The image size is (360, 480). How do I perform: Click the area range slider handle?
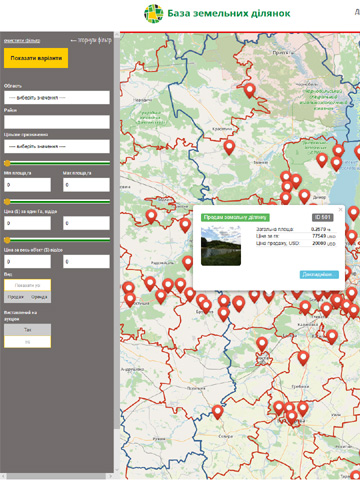[x=7, y=163]
